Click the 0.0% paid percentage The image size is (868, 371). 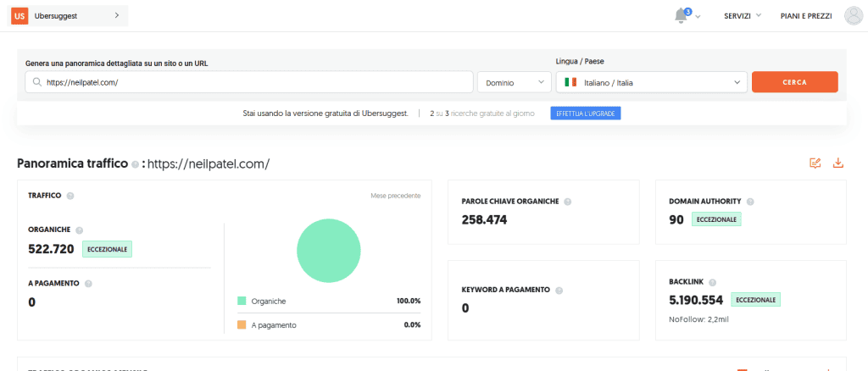413,325
